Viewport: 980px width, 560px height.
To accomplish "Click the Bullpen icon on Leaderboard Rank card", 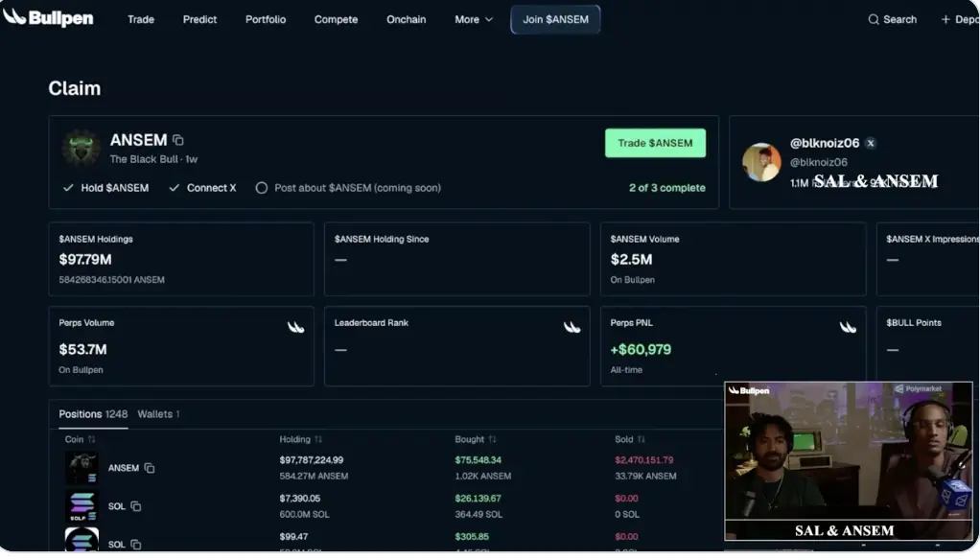I will tap(572, 327).
